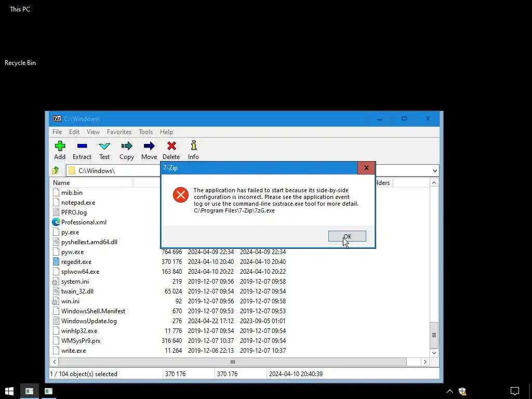This screenshot has height=399, width=532.
Task: Click the error icon in 7-Zip dialog
Action: [180, 195]
